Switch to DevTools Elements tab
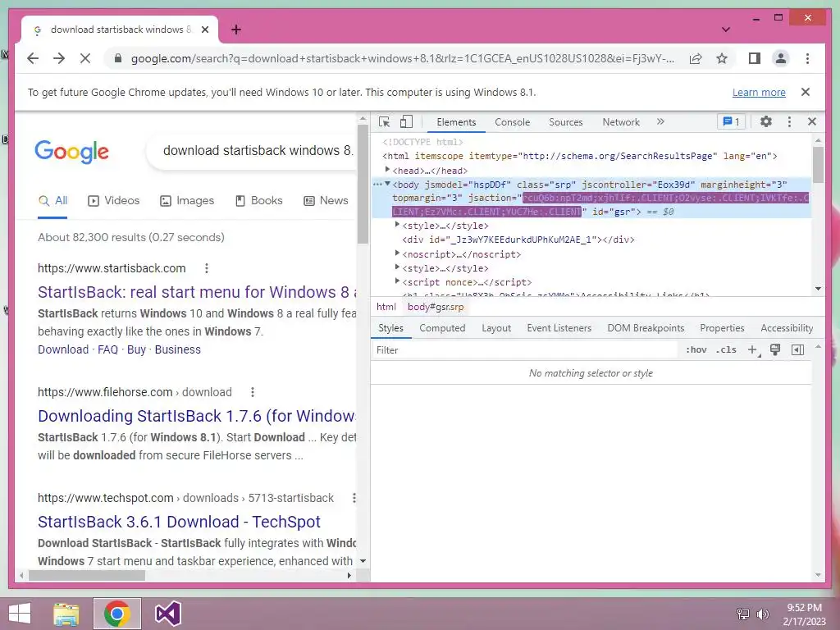840x630 pixels. pyautogui.click(x=456, y=122)
